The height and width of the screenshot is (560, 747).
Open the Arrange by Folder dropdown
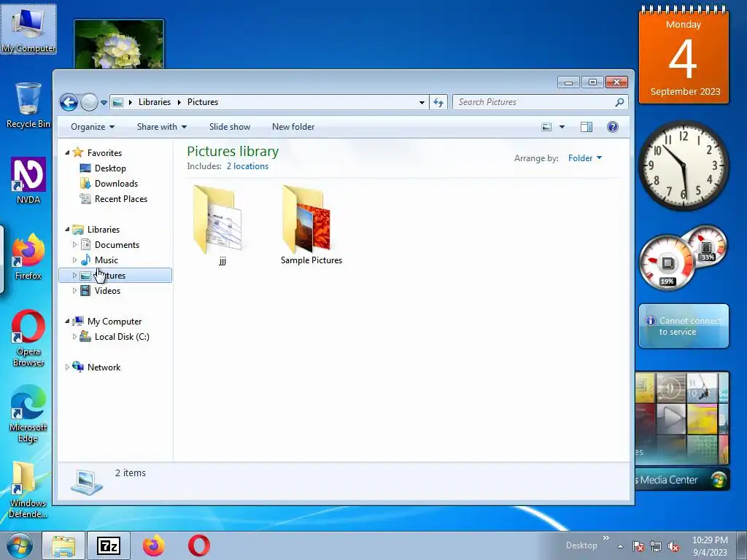tap(584, 158)
